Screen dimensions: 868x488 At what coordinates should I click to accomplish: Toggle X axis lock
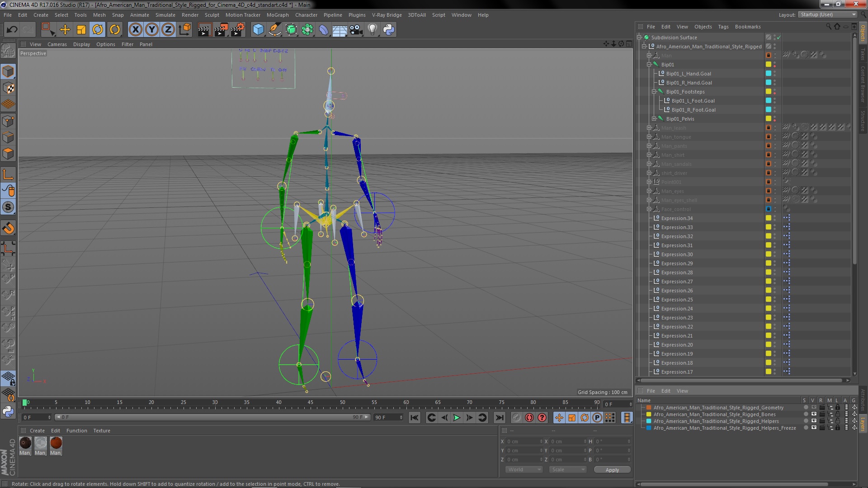[135, 30]
